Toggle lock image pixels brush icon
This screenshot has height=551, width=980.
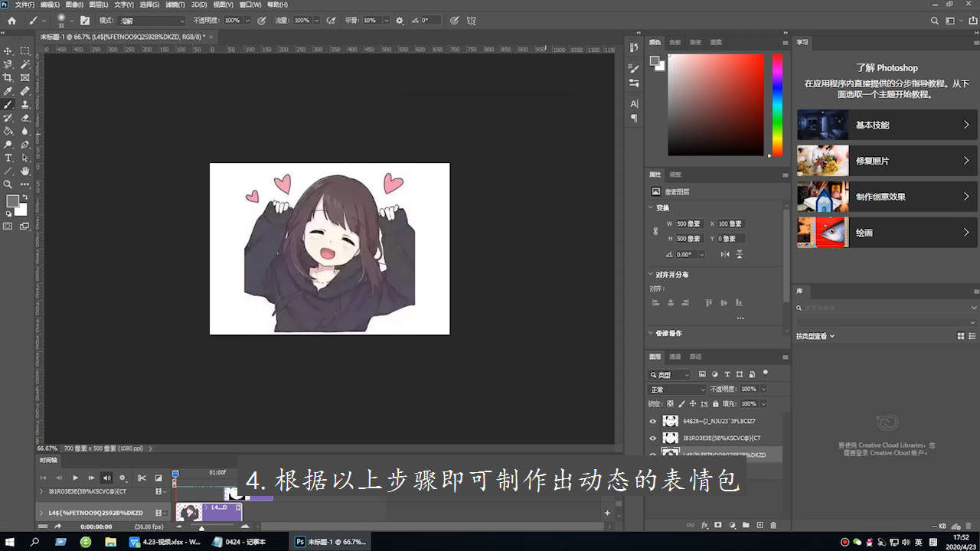coord(681,403)
